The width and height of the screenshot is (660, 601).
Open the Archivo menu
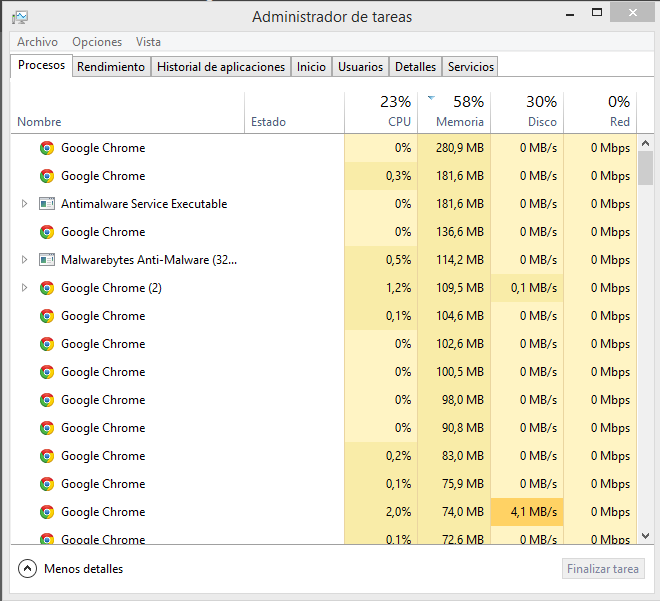pyautogui.click(x=37, y=42)
